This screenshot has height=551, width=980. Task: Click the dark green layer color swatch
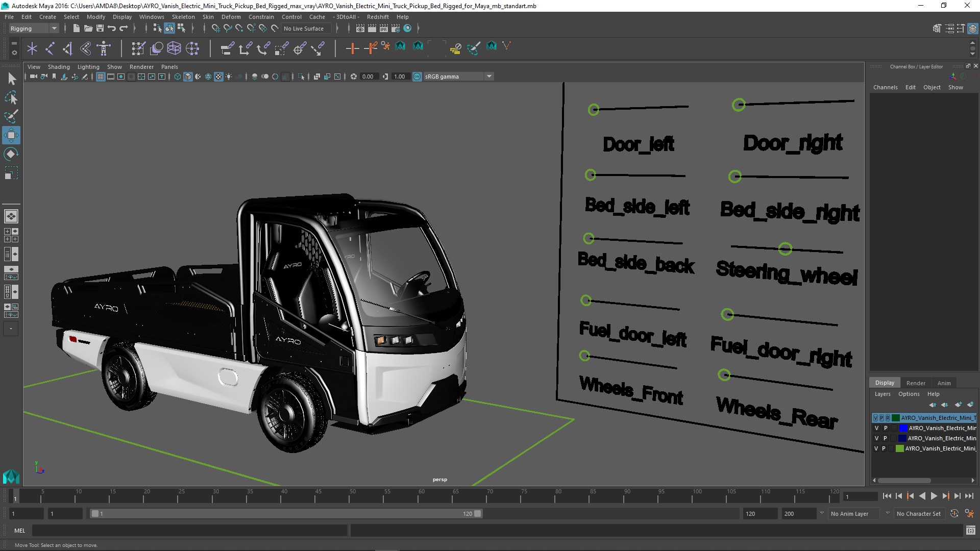[895, 418]
